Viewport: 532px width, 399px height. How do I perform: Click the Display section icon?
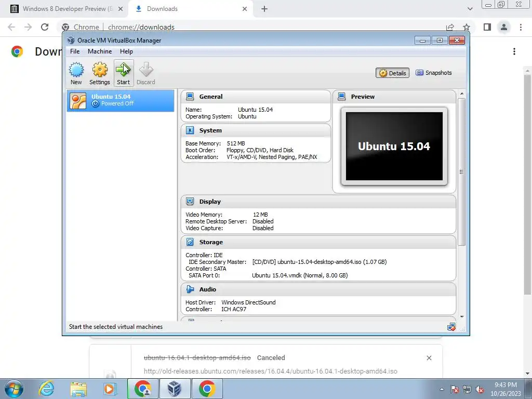[190, 202]
